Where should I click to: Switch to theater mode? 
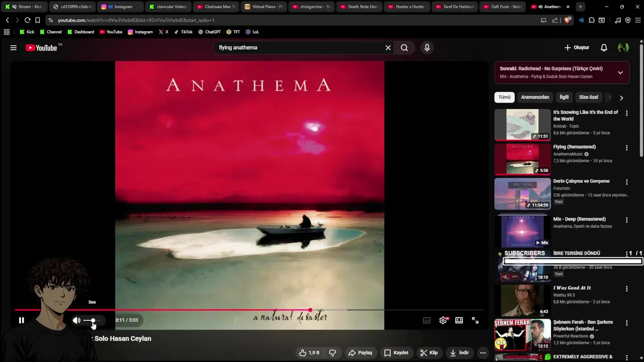coord(459,320)
